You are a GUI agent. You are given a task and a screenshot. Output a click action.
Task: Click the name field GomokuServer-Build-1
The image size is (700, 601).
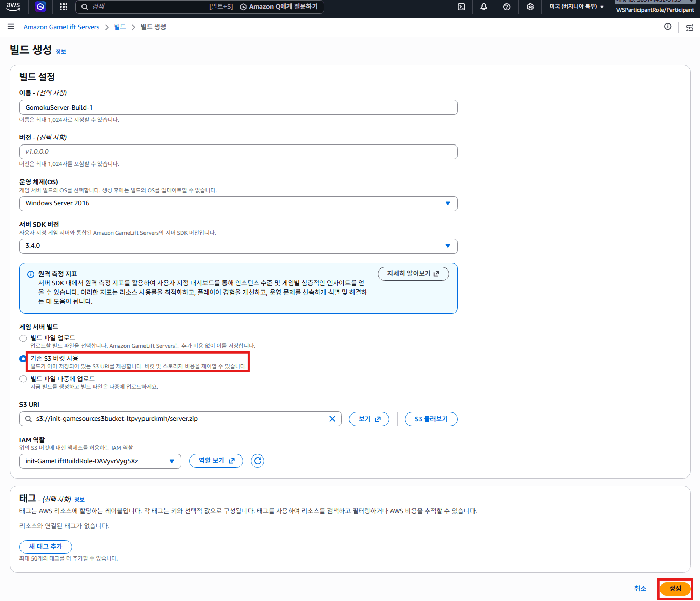(x=238, y=108)
